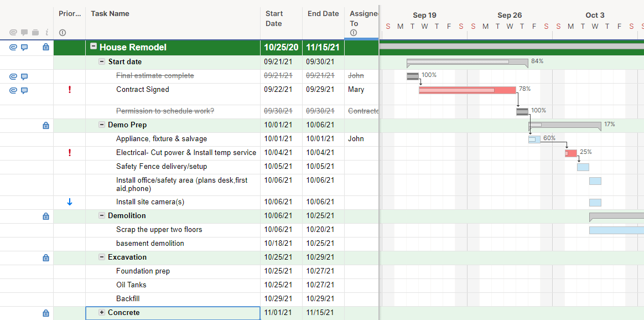The width and height of the screenshot is (644, 320).
Task: Collapse the Start date group
Action: [x=102, y=61]
